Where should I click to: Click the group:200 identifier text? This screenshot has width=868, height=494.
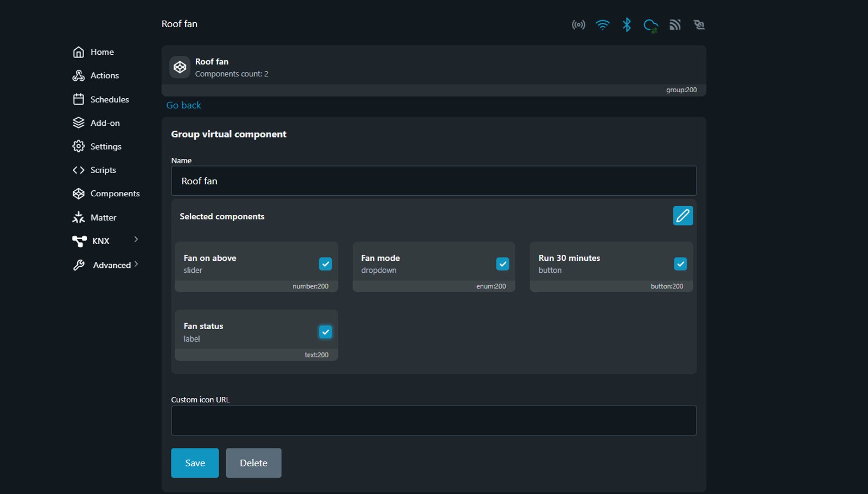tap(681, 90)
